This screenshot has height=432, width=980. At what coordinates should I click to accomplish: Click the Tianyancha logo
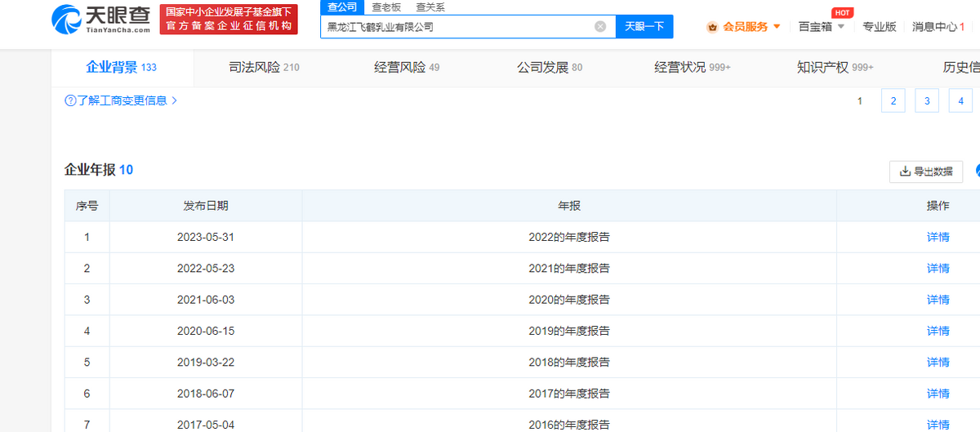(x=101, y=19)
